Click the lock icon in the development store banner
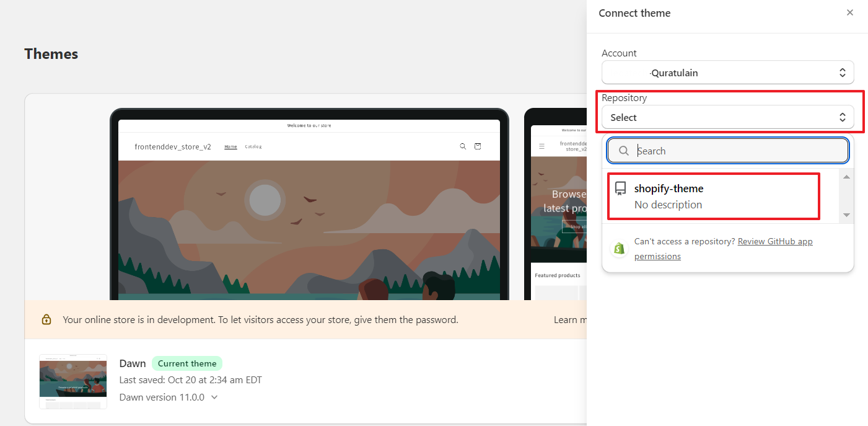Viewport: 868px width, 426px height. pos(46,319)
